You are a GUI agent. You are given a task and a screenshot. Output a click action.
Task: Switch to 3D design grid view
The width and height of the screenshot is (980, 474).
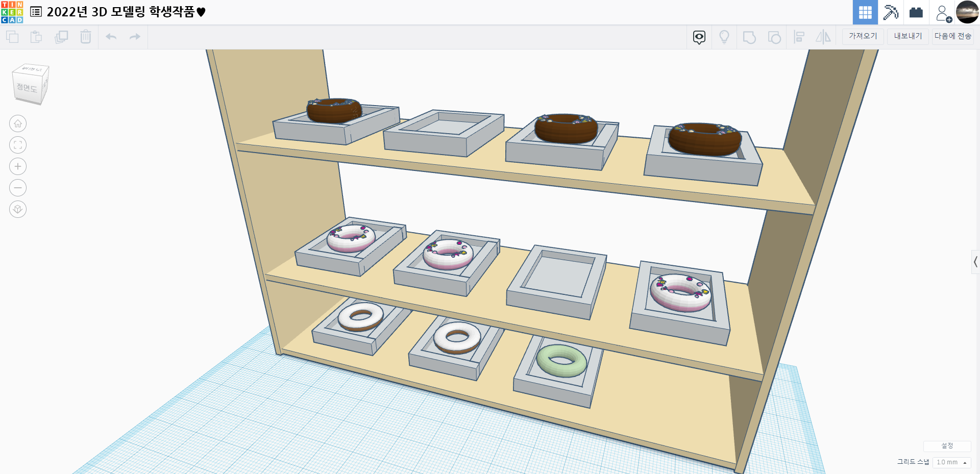[865, 12]
